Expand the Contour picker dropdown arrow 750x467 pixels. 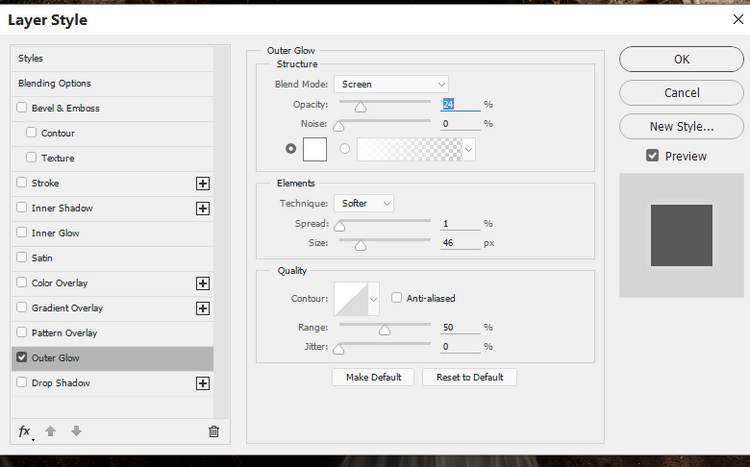point(374,298)
